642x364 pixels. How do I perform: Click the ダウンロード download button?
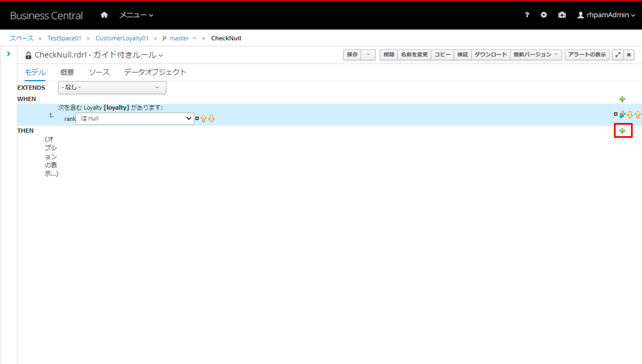(x=490, y=54)
